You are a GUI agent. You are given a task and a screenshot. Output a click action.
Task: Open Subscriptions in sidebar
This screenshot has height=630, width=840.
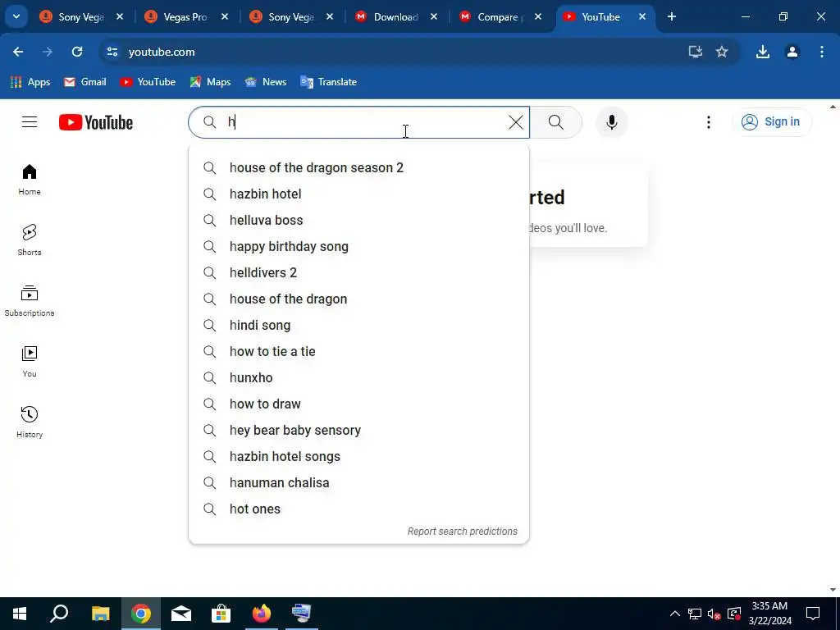[x=30, y=301]
